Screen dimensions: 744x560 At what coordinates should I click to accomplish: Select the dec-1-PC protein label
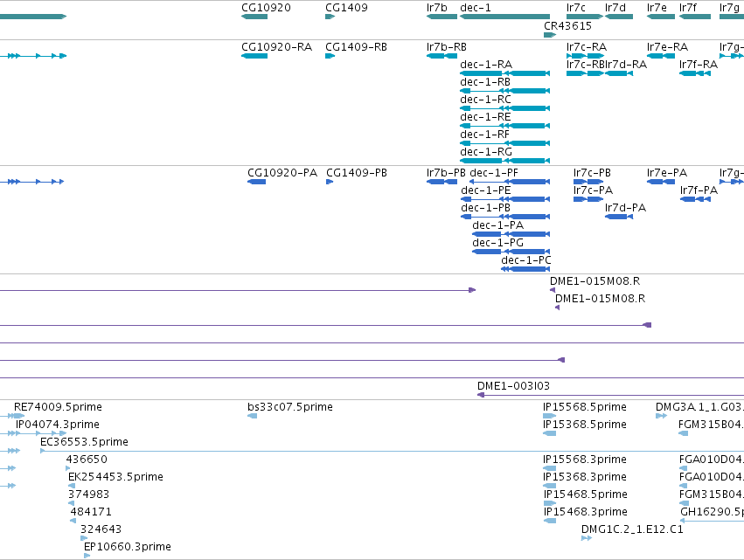[526, 261]
